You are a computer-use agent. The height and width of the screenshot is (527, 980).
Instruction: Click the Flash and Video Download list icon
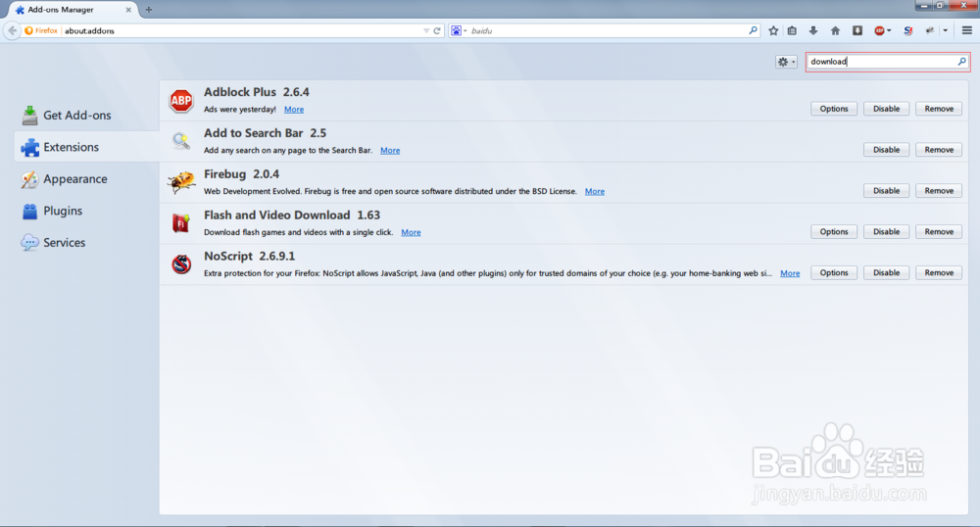pyautogui.click(x=181, y=223)
